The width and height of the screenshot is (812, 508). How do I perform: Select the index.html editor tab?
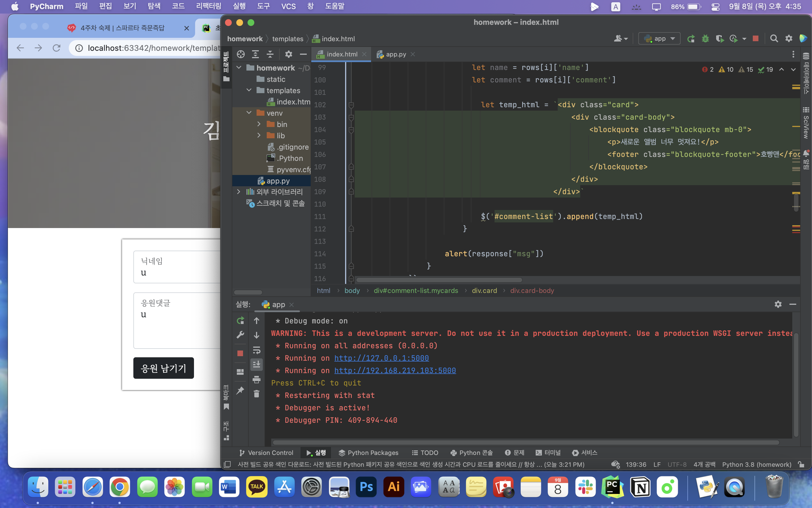[342, 54]
